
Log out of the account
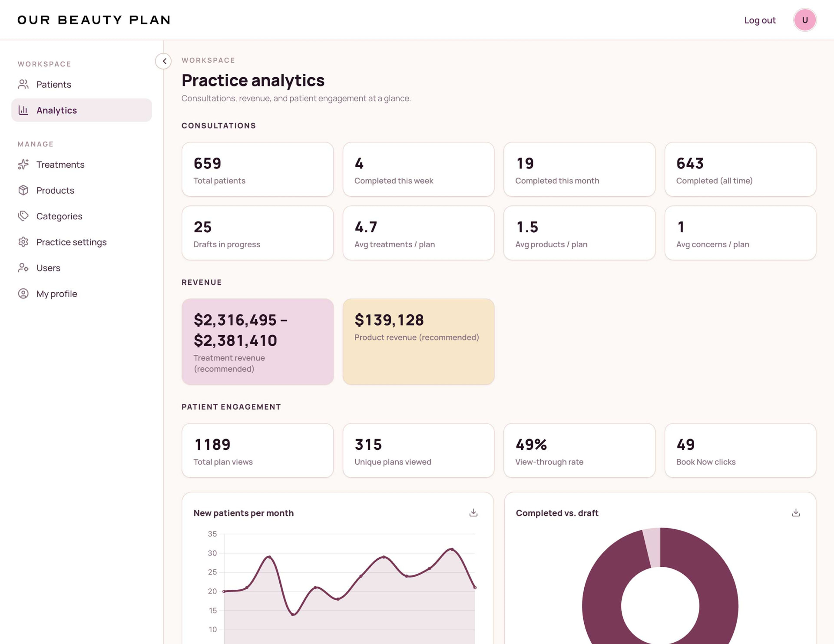(760, 20)
